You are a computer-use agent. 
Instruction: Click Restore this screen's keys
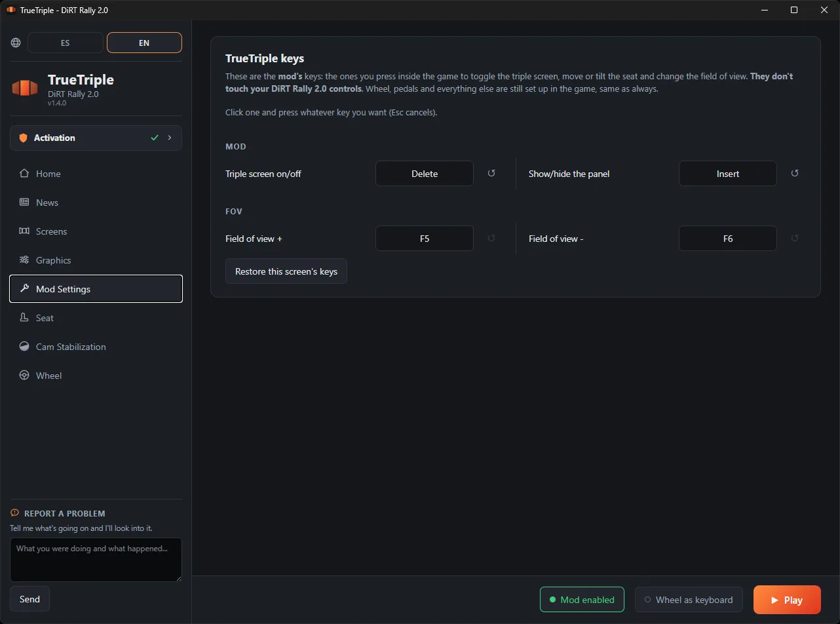point(286,271)
